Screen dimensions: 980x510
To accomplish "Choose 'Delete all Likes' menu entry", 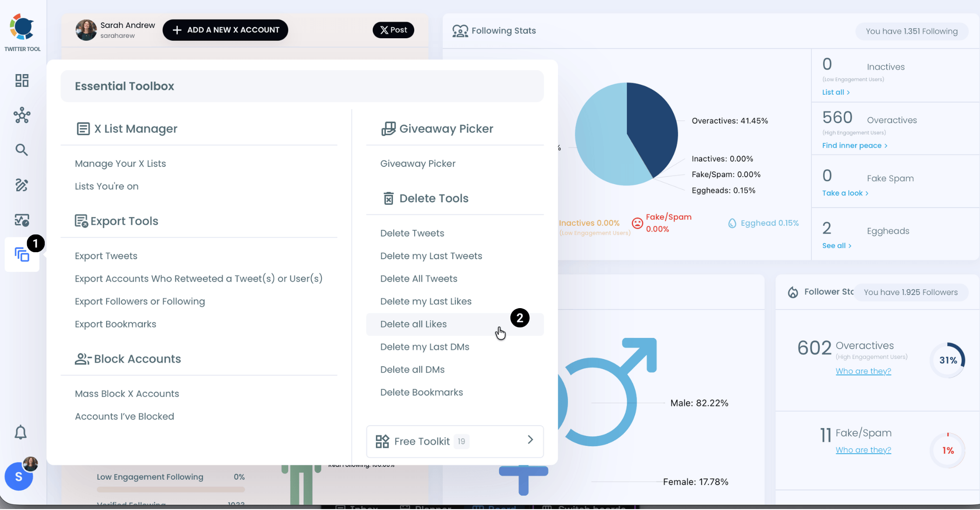I will click(413, 324).
